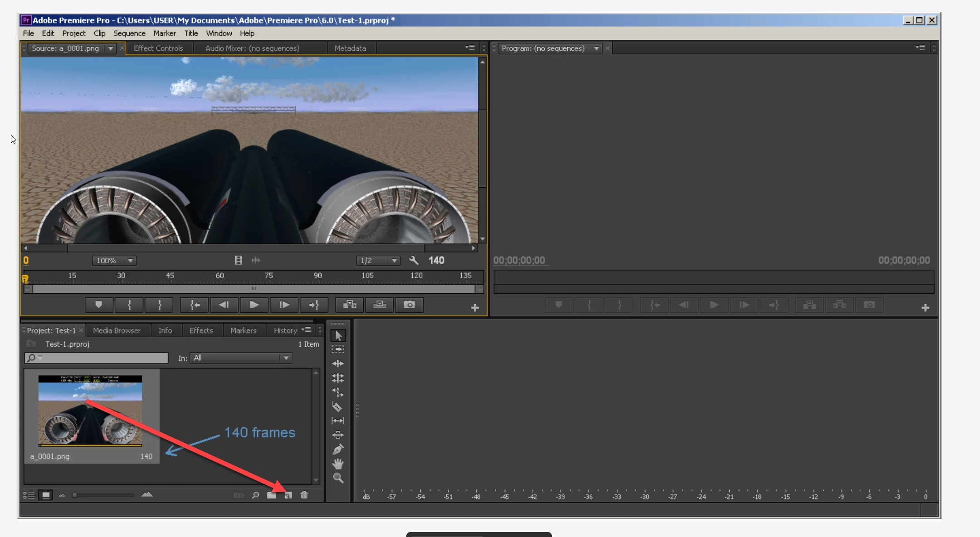Switch to the Effect Controls tab
The height and width of the screenshot is (537, 980).
click(x=158, y=48)
